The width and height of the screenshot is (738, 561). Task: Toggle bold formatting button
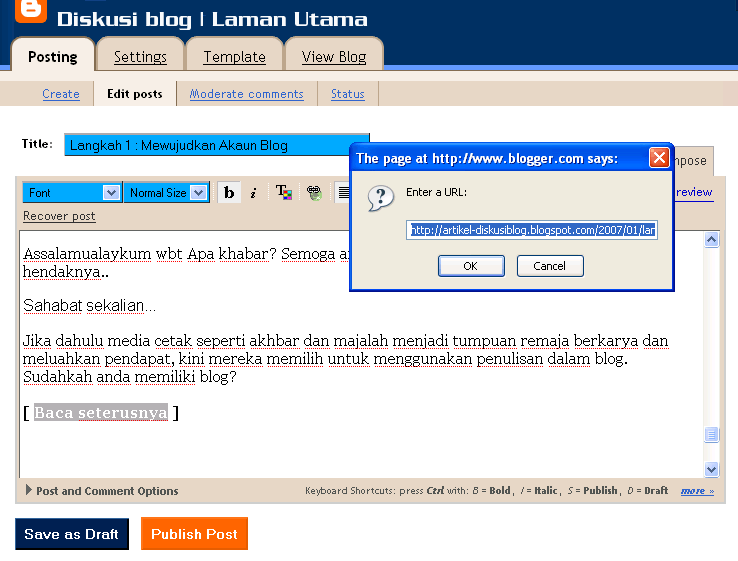229,192
